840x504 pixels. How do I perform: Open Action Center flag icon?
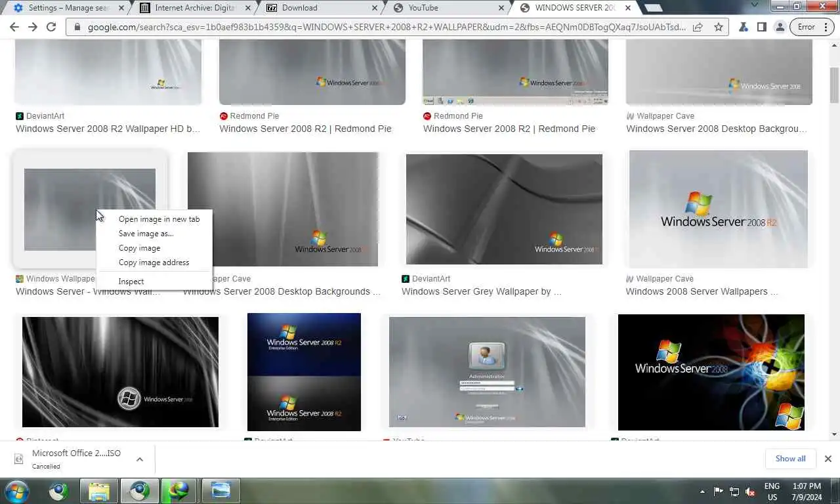pos(718,492)
